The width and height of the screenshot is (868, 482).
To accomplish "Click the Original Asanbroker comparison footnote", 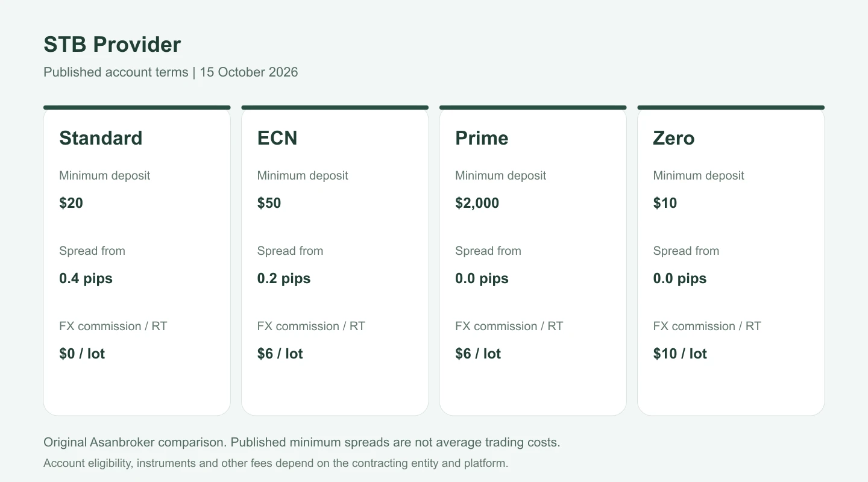I will [x=302, y=442].
